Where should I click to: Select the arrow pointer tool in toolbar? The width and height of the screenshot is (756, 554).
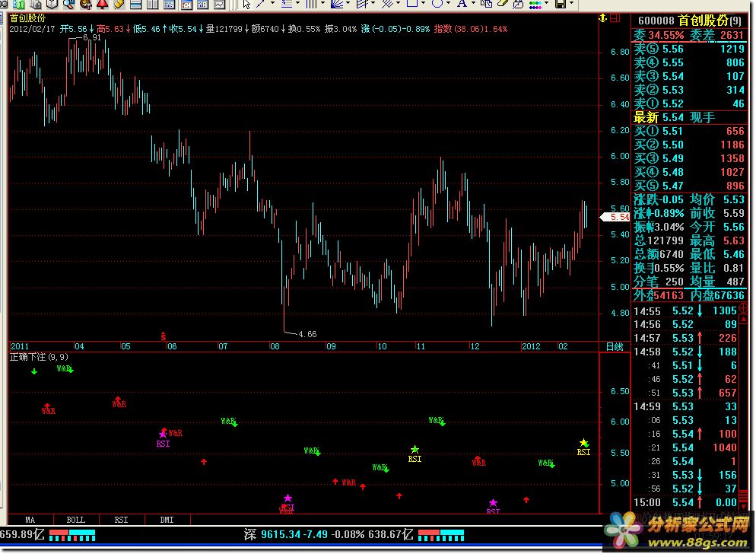coord(246,5)
